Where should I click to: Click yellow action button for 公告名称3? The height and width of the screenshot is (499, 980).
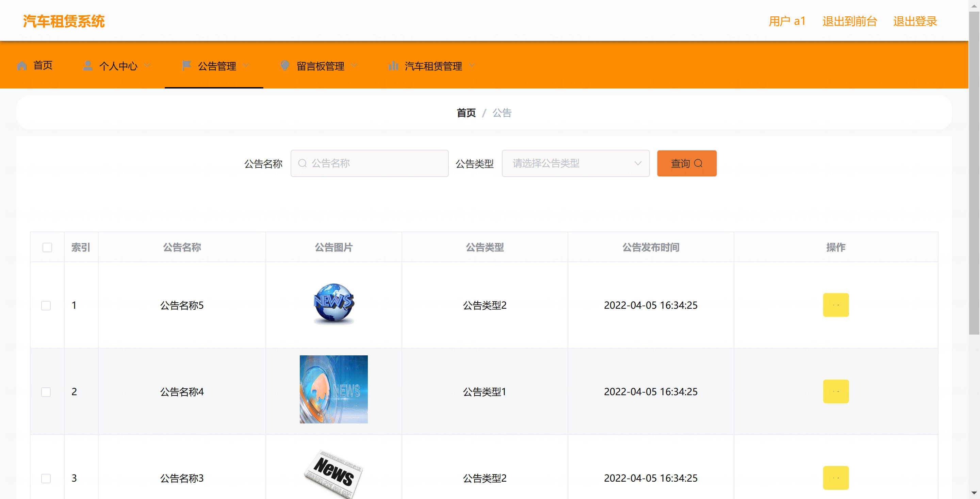[836, 478]
